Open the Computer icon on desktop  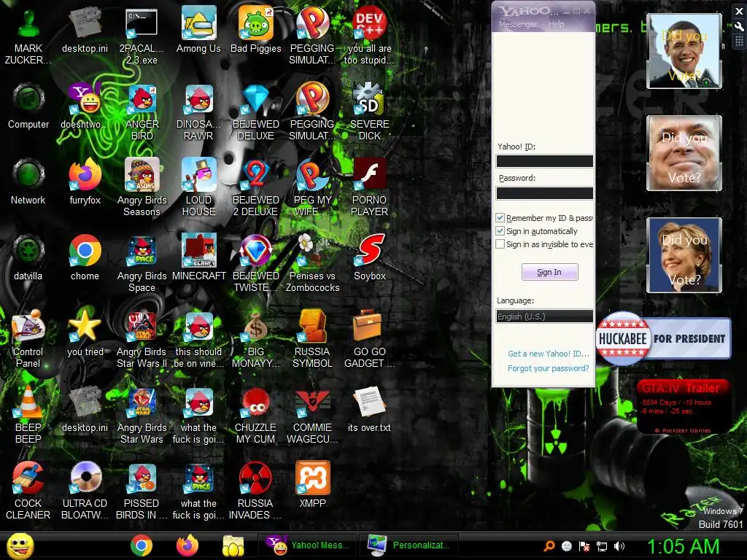pos(28,106)
